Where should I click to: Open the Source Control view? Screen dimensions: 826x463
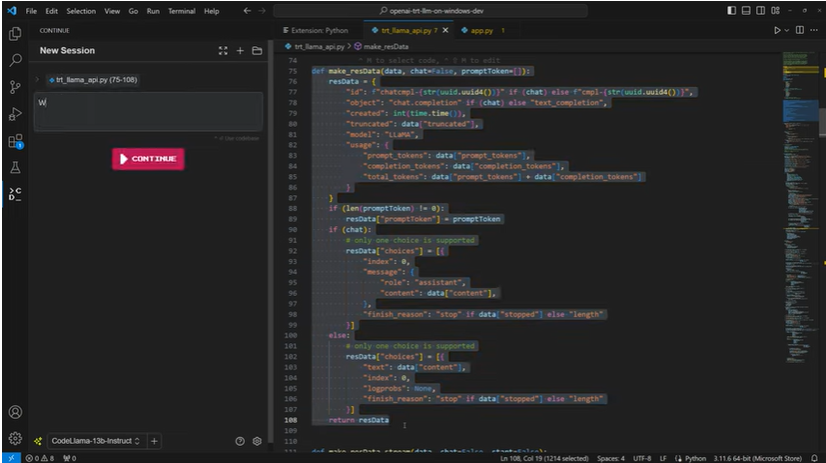point(15,87)
